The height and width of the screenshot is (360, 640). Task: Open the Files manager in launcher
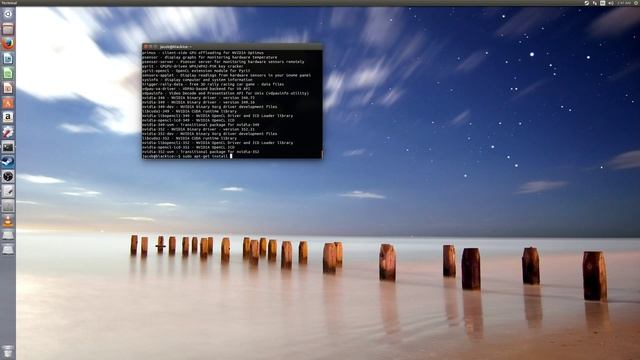click(8, 29)
